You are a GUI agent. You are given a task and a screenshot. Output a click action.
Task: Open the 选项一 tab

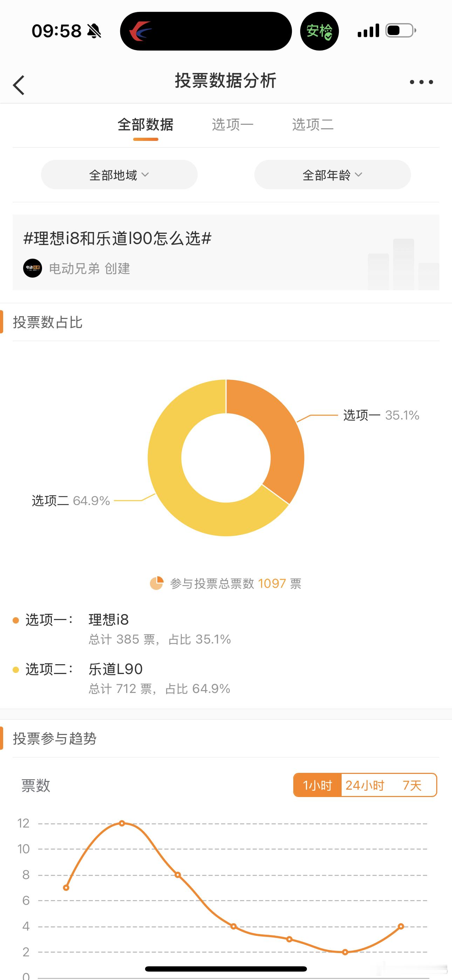tap(232, 124)
